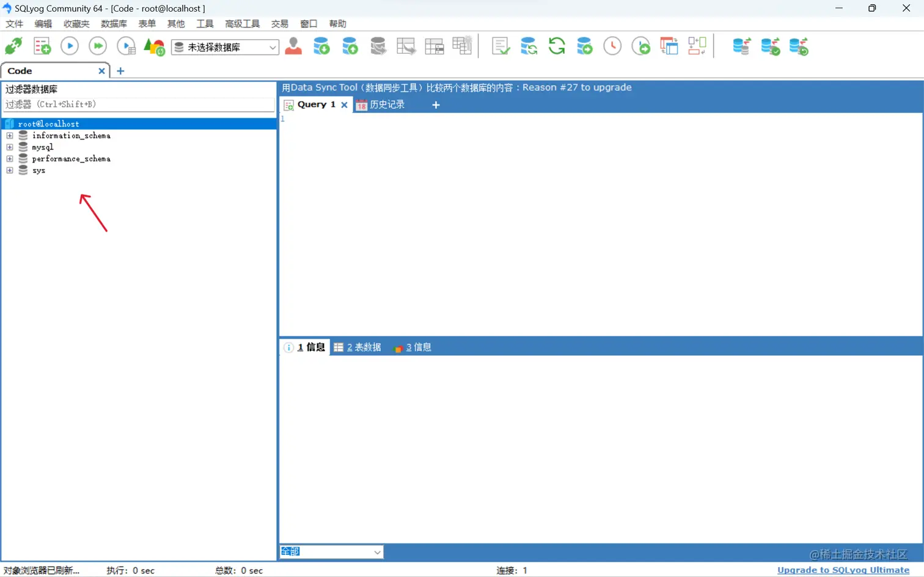Click the execute and edit resultset icon
This screenshot has height=577, width=924.
click(126, 46)
